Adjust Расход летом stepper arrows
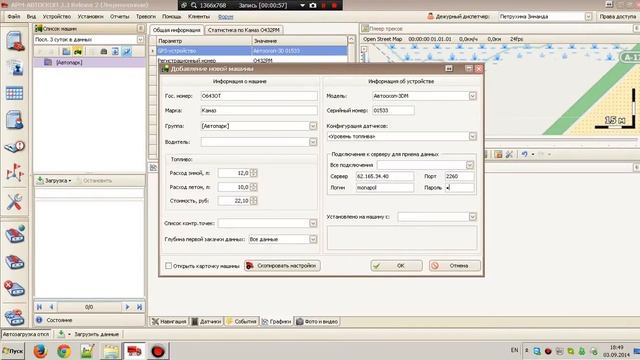Screen dimensions: 640x360 click(x=253, y=187)
